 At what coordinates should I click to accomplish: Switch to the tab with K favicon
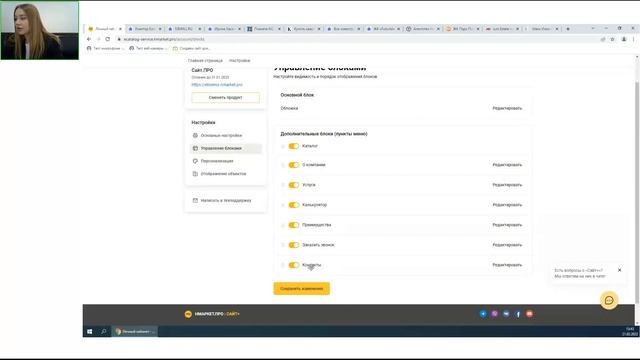303,29
